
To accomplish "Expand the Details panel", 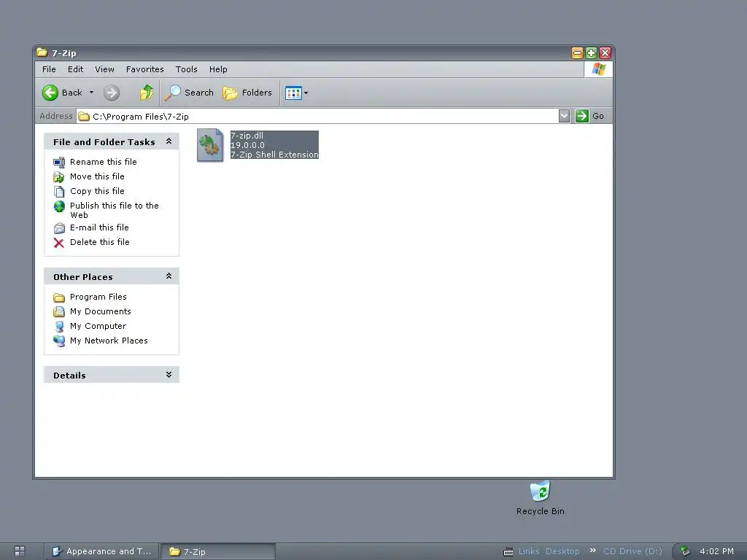I will point(169,375).
